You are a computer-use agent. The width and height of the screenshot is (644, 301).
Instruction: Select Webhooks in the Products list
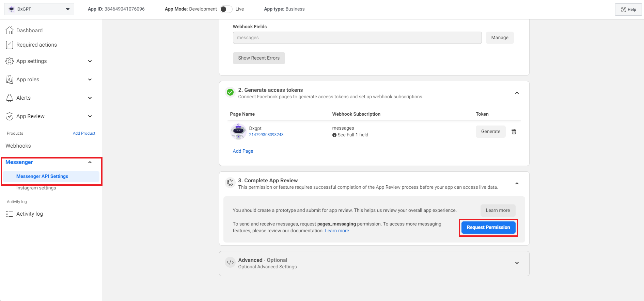pyautogui.click(x=18, y=146)
